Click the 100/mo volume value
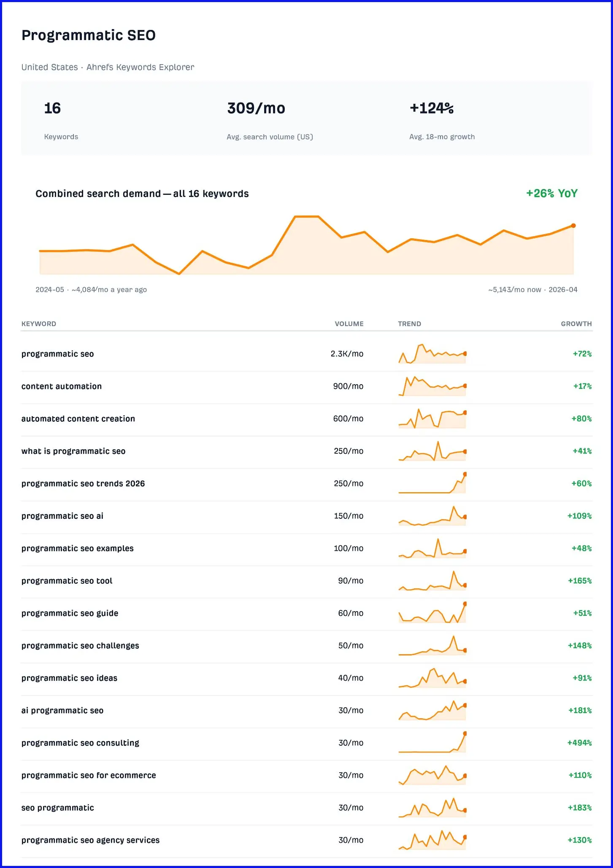Screen dimensions: 613x868 (x=349, y=548)
